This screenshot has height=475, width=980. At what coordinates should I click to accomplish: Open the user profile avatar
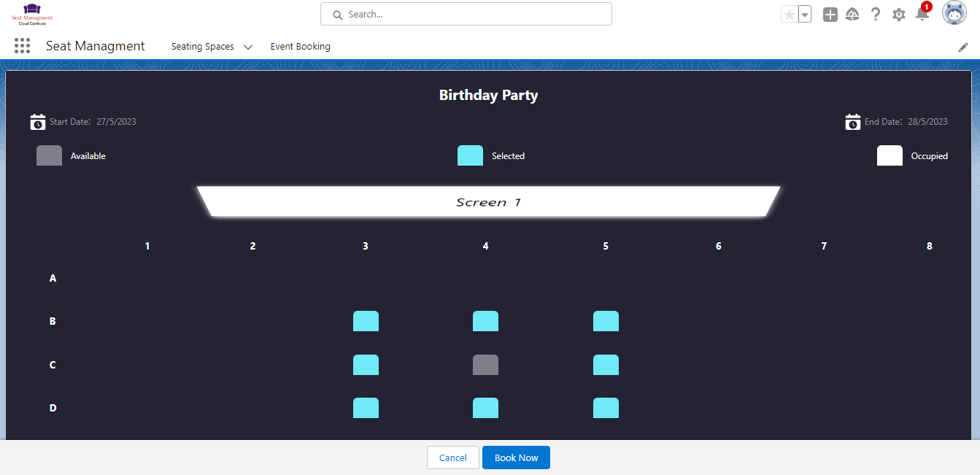(954, 13)
